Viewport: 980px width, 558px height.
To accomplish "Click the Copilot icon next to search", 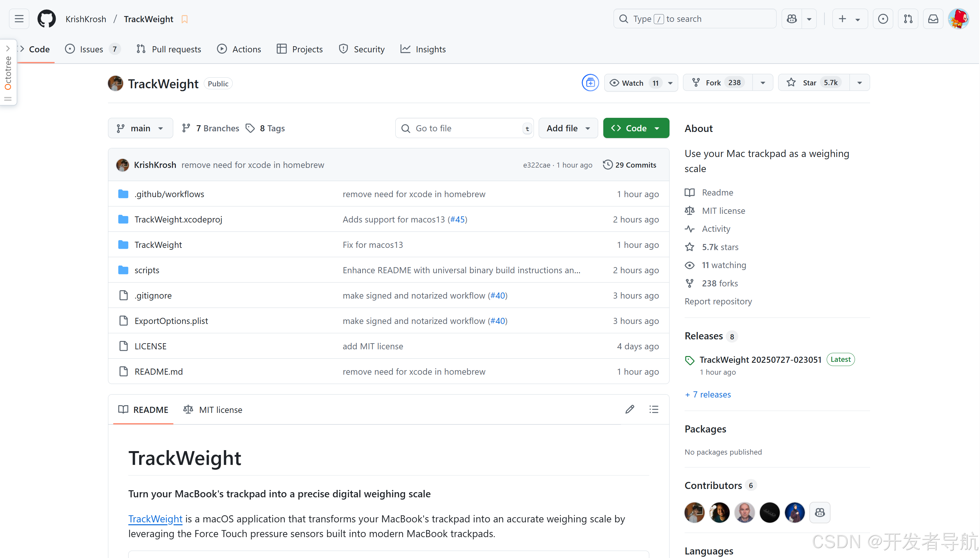I will coord(792,19).
